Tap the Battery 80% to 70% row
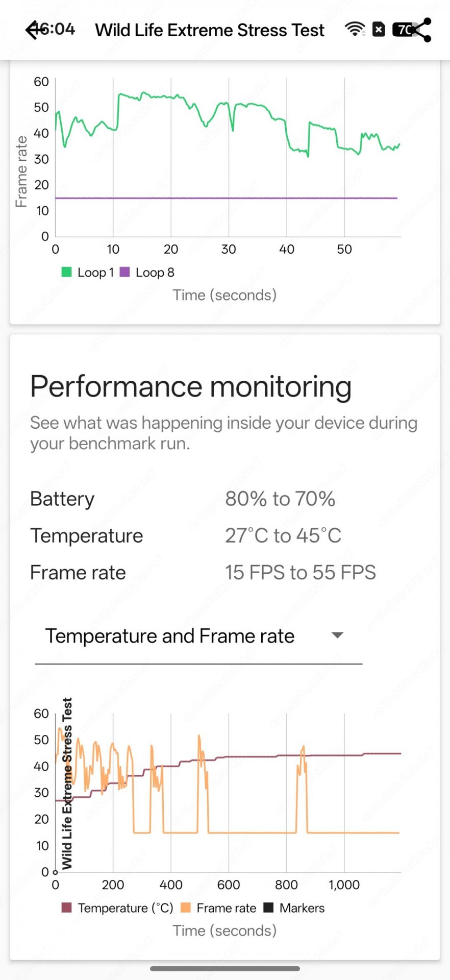Viewport: 450px width, 980px height. point(183,499)
